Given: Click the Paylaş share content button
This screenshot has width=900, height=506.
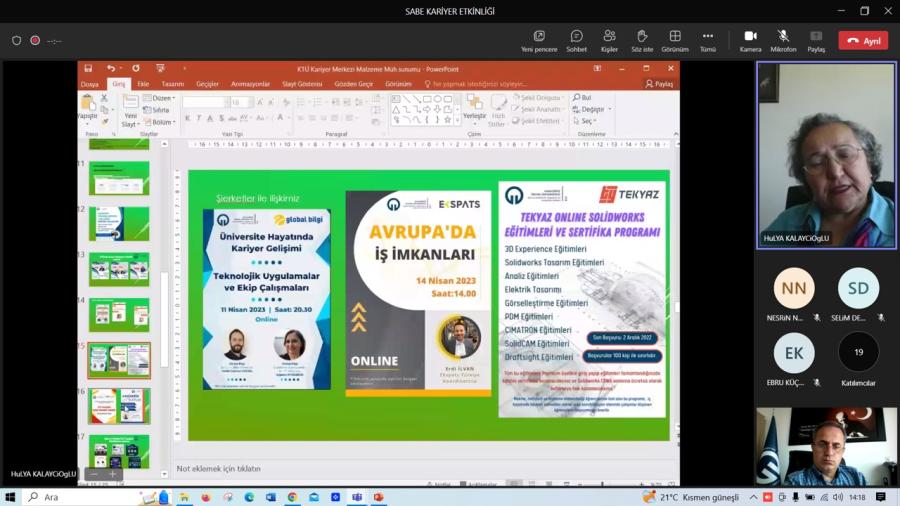Looking at the screenshot, I should (x=816, y=41).
